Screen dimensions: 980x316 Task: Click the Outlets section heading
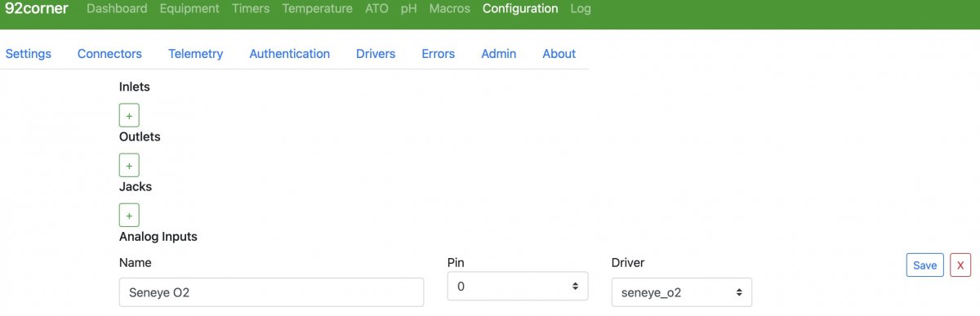pos(140,136)
